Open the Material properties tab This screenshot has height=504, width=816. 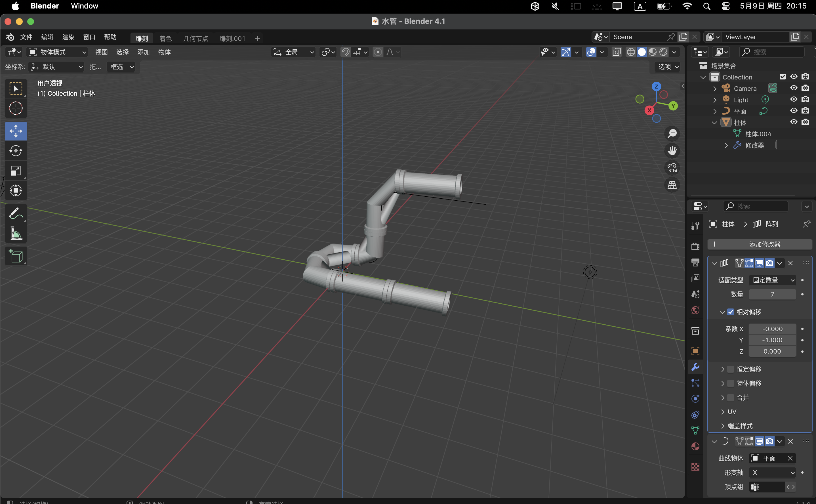(x=695, y=447)
